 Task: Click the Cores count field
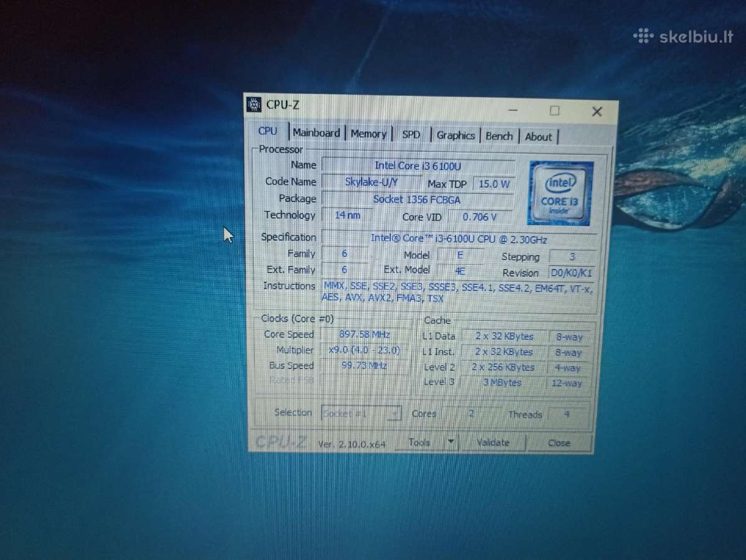coord(471,414)
